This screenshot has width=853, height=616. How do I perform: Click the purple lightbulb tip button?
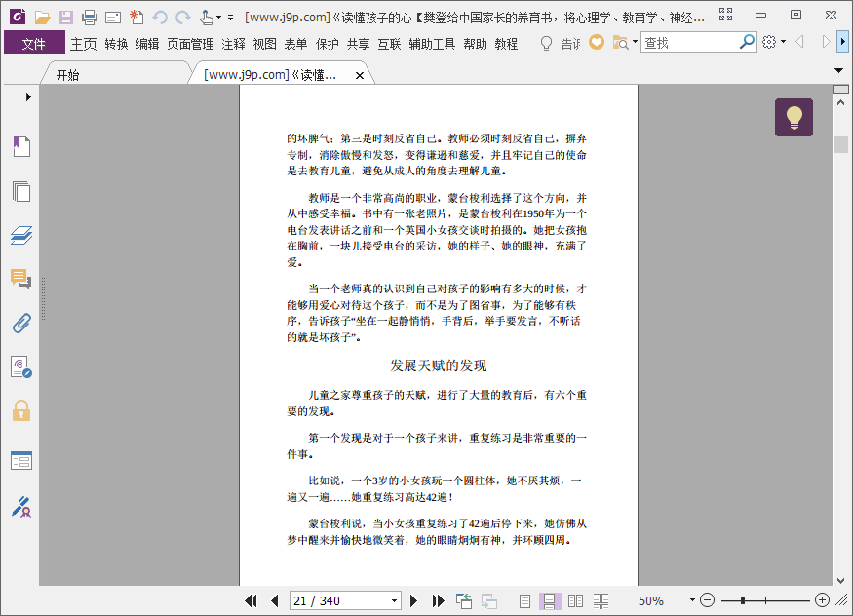coord(794,117)
